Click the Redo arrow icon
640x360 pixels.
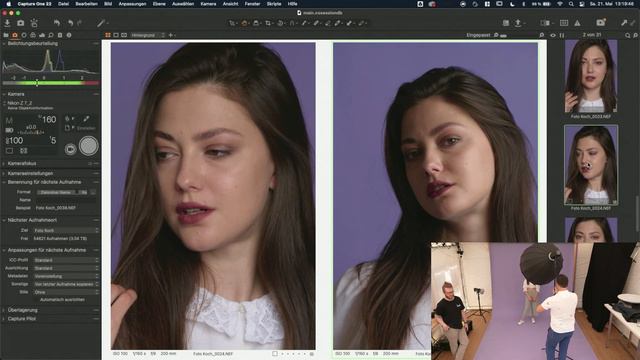[x=80, y=23]
